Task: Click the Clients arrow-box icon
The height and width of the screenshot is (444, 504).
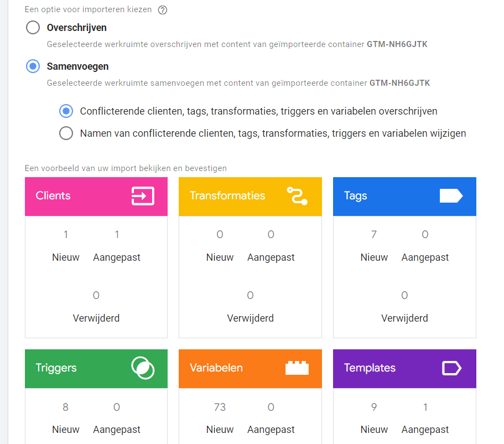Action: pyautogui.click(x=143, y=196)
